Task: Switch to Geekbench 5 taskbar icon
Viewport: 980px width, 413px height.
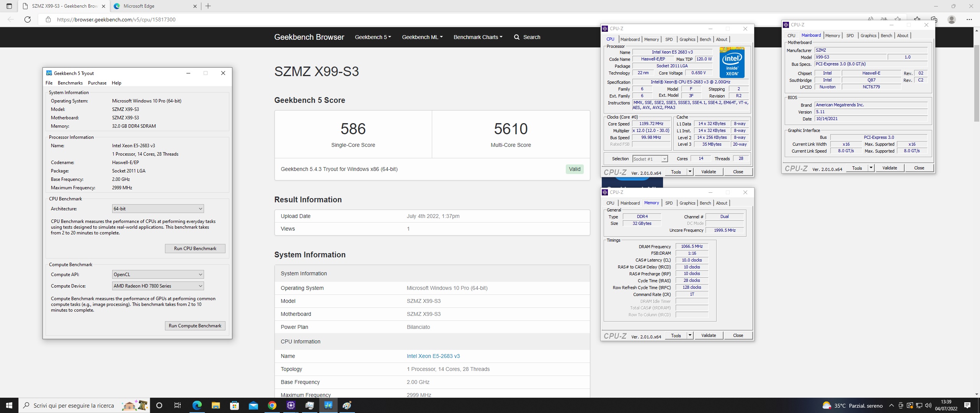Action: coord(328,405)
